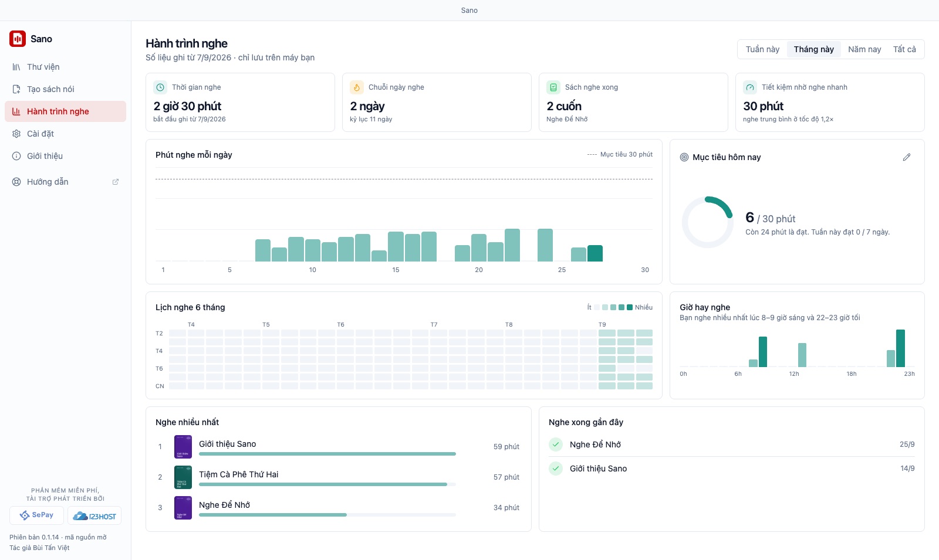Image resolution: width=939 pixels, height=560 pixels.
Task: Open Giới thiệu in the sidebar
Action: coord(65,156)
